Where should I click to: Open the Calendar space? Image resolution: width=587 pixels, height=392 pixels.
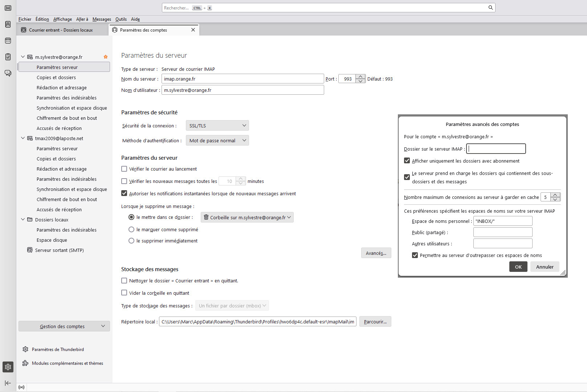coord(8,41)
